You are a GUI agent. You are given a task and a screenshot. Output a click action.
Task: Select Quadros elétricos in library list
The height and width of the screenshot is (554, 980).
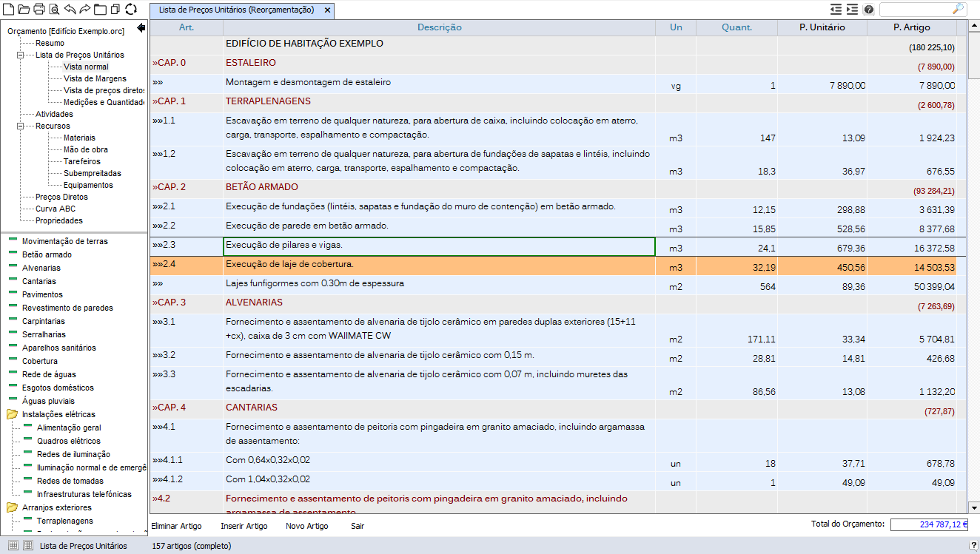[69, 441]
